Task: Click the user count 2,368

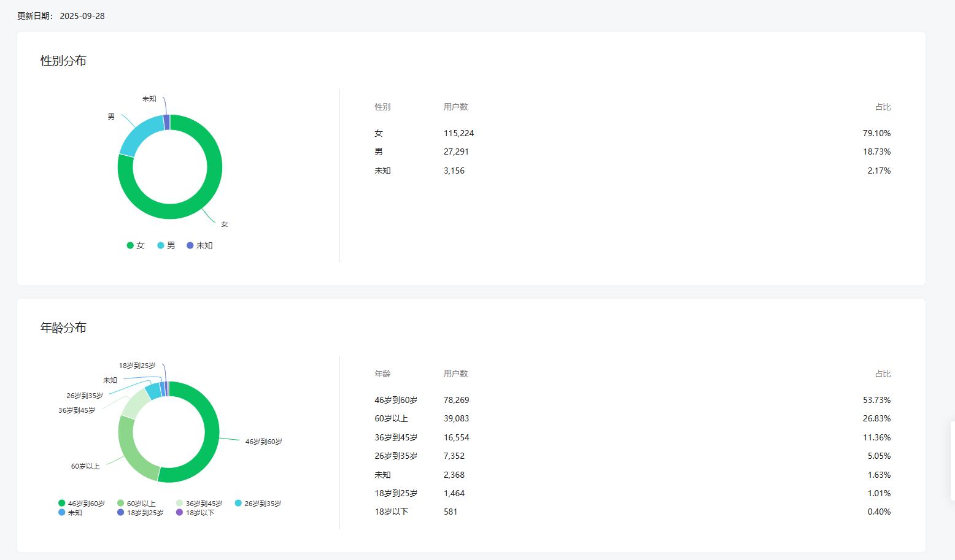Action: coord(454,475)
